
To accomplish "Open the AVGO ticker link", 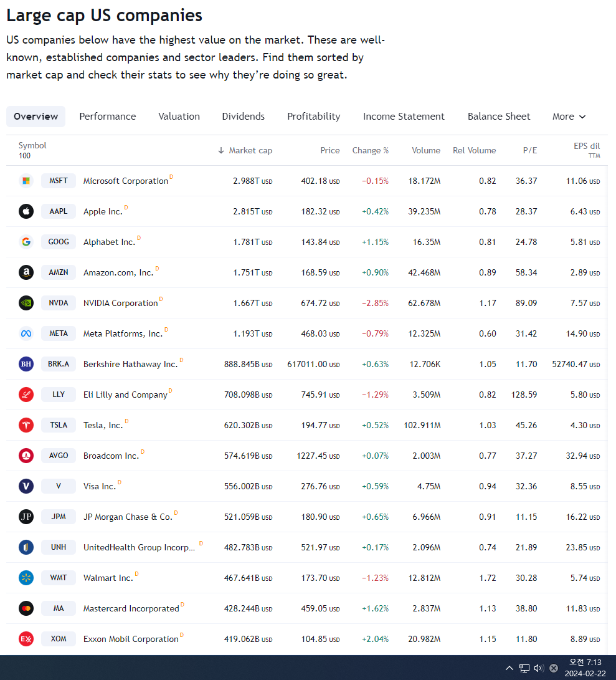I will [x=59, y=456].
